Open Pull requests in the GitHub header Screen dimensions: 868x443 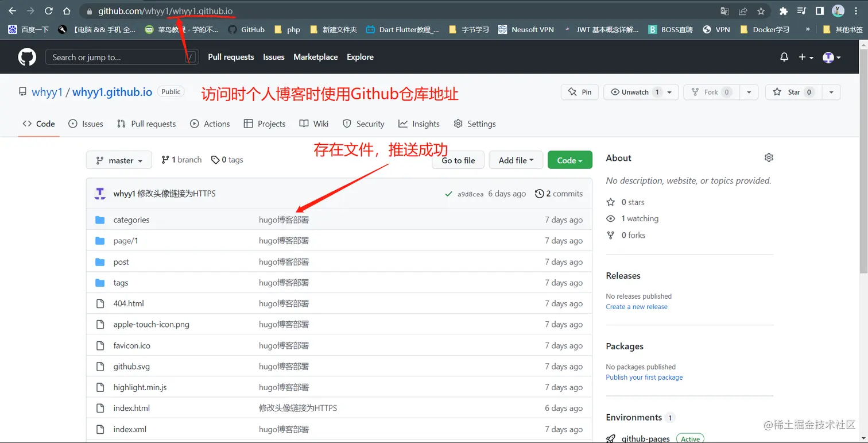click(231, 57)
